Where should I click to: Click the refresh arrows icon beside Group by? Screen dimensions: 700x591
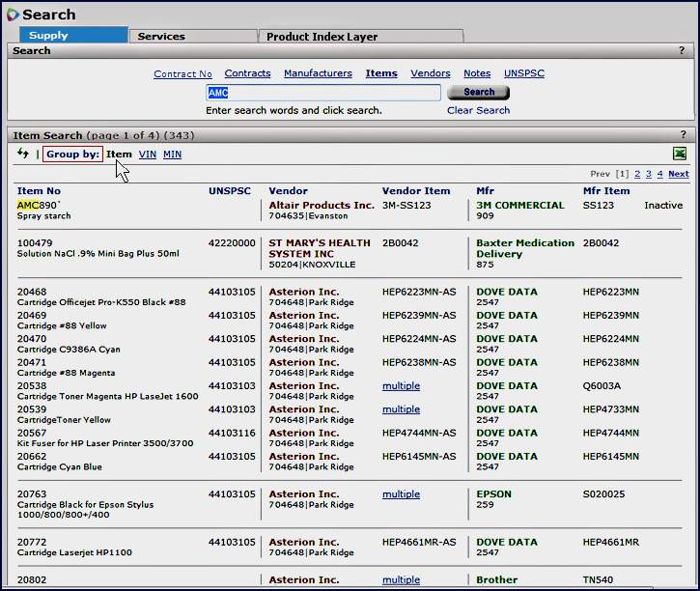click(x=23, y=154)
